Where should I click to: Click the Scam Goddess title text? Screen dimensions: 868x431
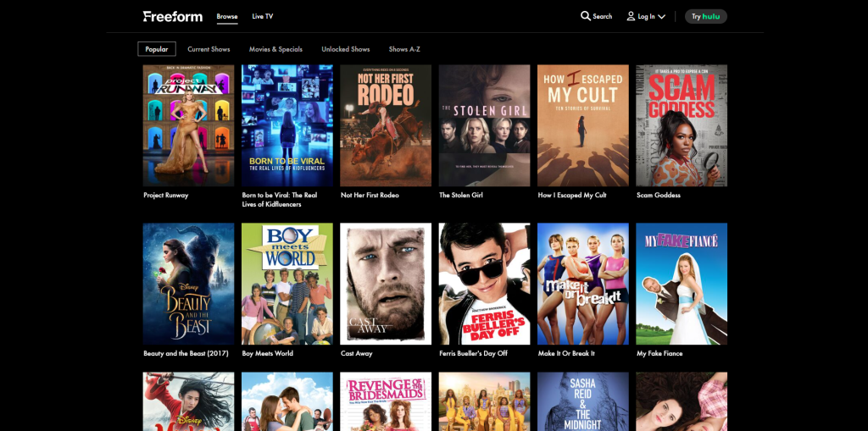[659, 196]
